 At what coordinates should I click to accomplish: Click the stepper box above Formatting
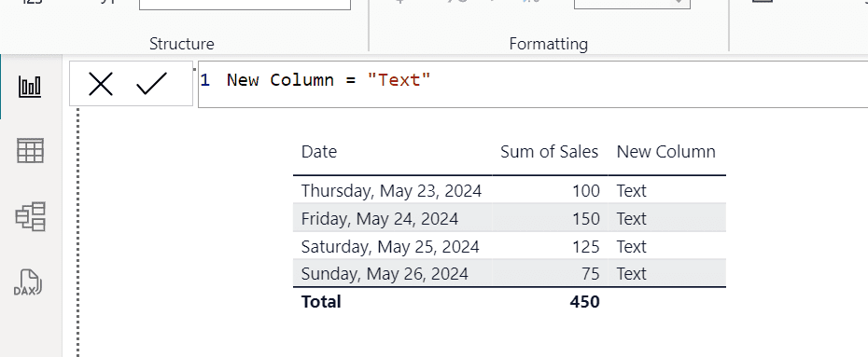point(632,4)
